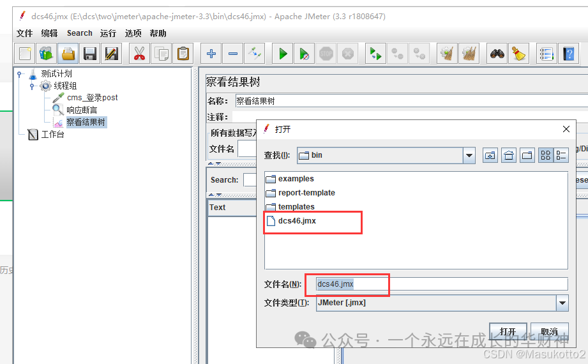This screenshot has height=364, width=588.
Task: Click the Function helper list icon
Action: tap(547, 54)
